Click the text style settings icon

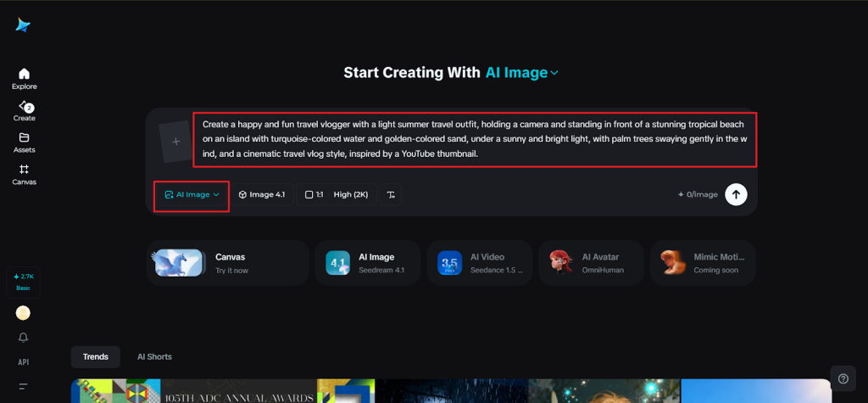pyautogui.click(x=391, y=195)
